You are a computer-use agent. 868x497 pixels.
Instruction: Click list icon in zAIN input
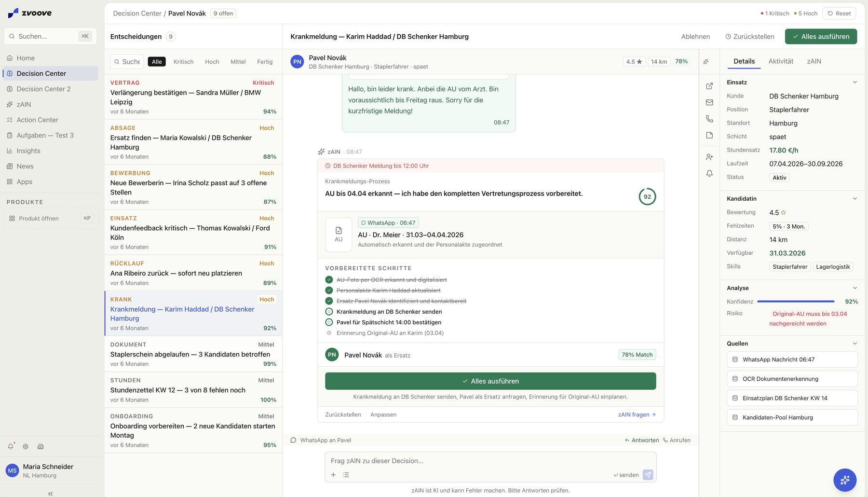tap(346, 475)
